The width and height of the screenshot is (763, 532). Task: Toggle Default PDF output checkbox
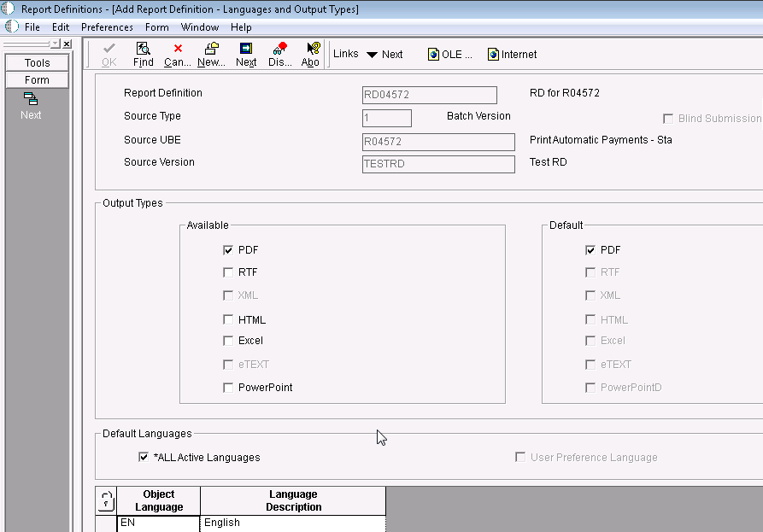[x=590, y=250]
